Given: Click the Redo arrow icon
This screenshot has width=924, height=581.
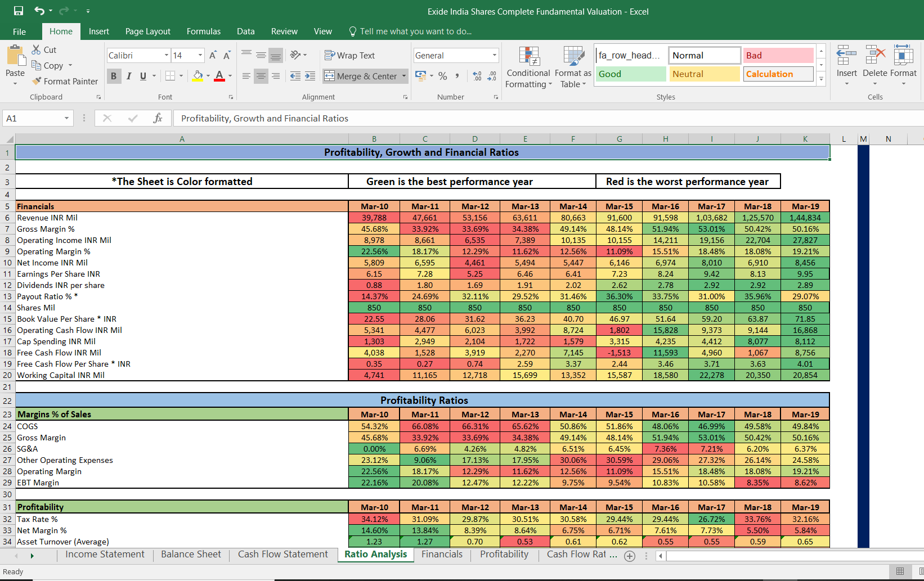Looking at the screenshot, I should click(x=64, y=11).
